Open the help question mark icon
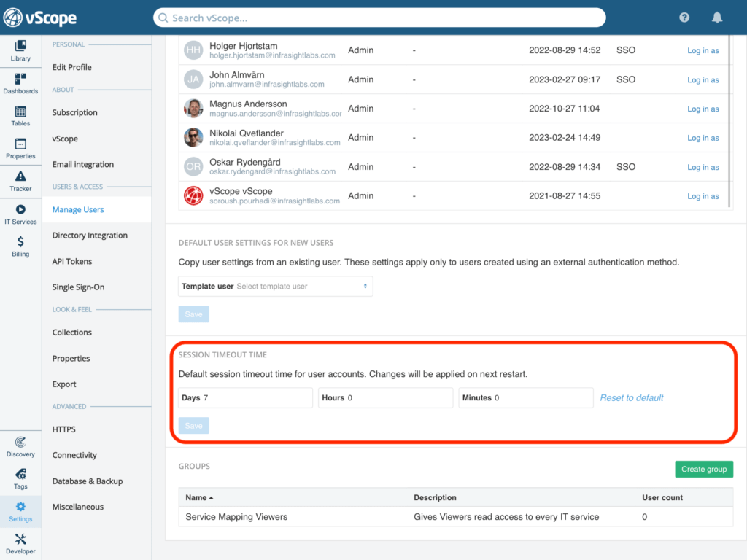 684,17
